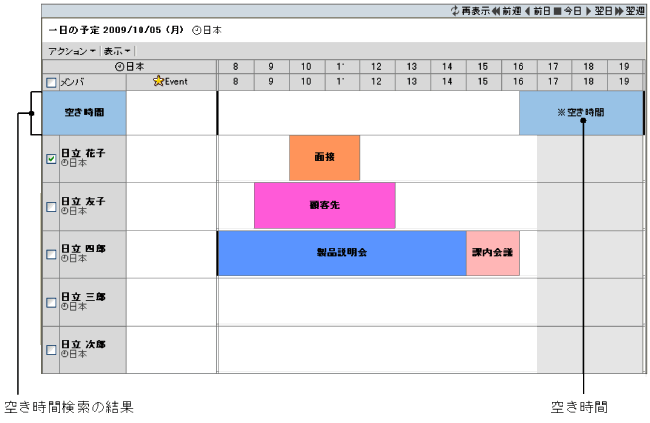The width and height of the screenshot is (650, 423).
Task: Check the 日立 次郎 checkbox
Action: [x=51, y=350]
